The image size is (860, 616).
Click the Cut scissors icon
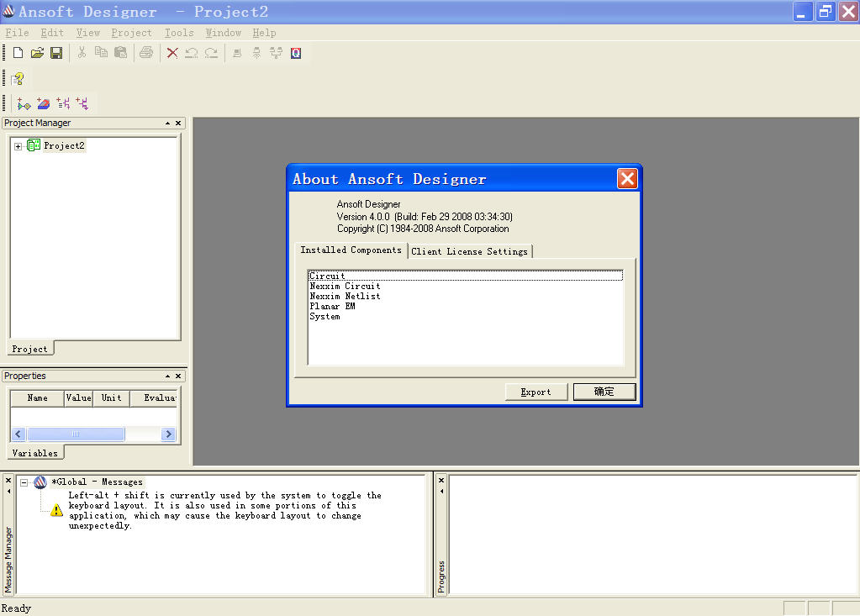pyautogui.click(x=82, y=53)
